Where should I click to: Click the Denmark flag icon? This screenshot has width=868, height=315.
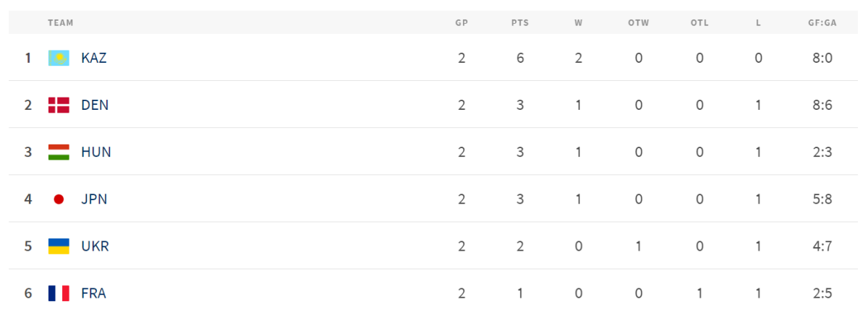(59, 105)
